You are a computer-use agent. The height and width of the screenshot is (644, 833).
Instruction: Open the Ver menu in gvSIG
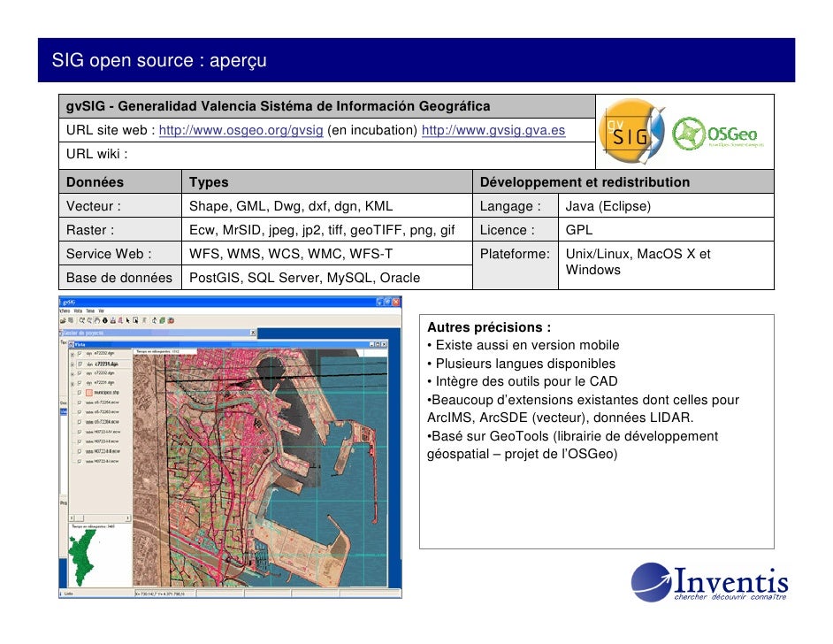[x=102, y=311]
